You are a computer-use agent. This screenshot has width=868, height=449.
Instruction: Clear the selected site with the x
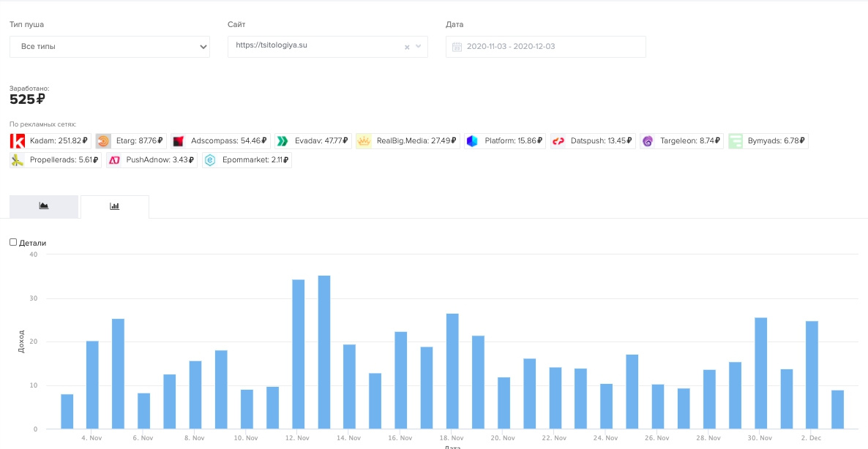tap(407, 47)
